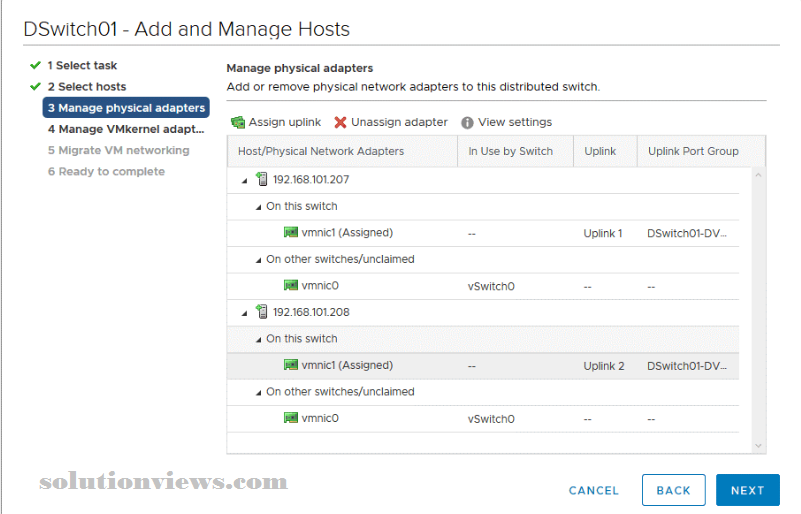Collapse 'On other switches/unclaimed' under host 208
The width and height of the screenshot is (801, 514).
(x=258, y=392)
